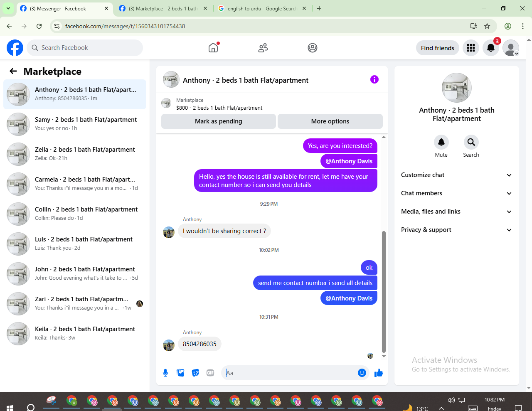Open Chrome tab search dropdown arrow
Screen dimensions: 532x411
click(x=8, y=8)
